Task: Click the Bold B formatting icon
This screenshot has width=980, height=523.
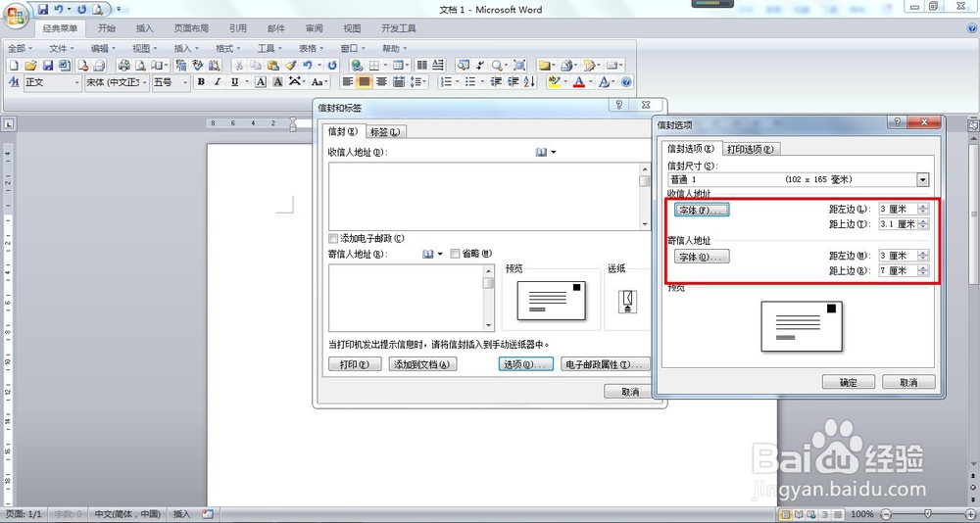Action: click(x=201, y=82)
